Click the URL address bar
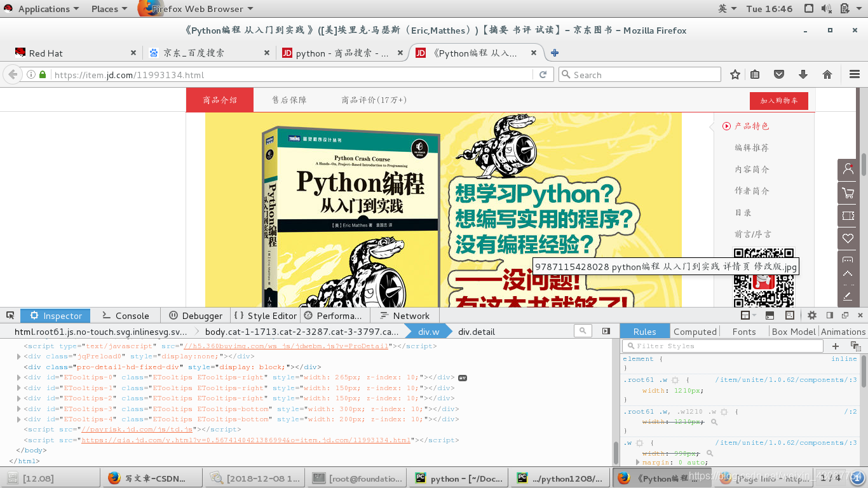The height and width of the screenshot is (488, 868). click(292, 74)
